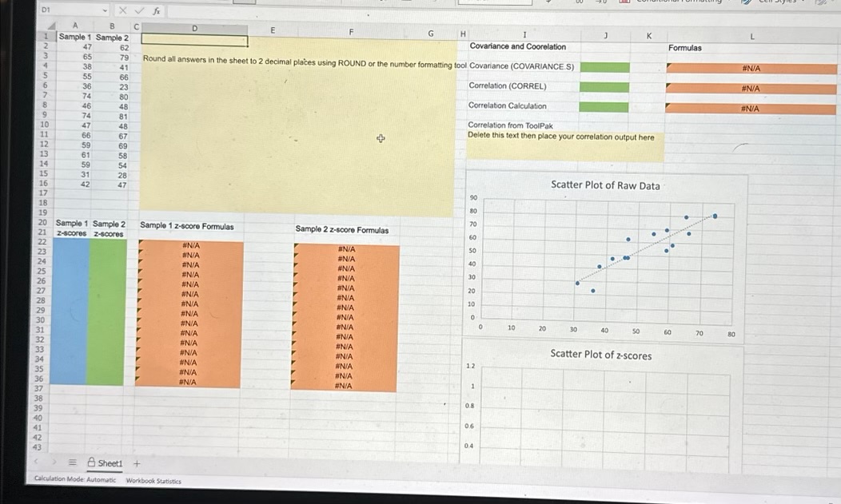
Task: Click first #N/A under Sample 1 z-score Formulas
Action: (x=190, y=245)
